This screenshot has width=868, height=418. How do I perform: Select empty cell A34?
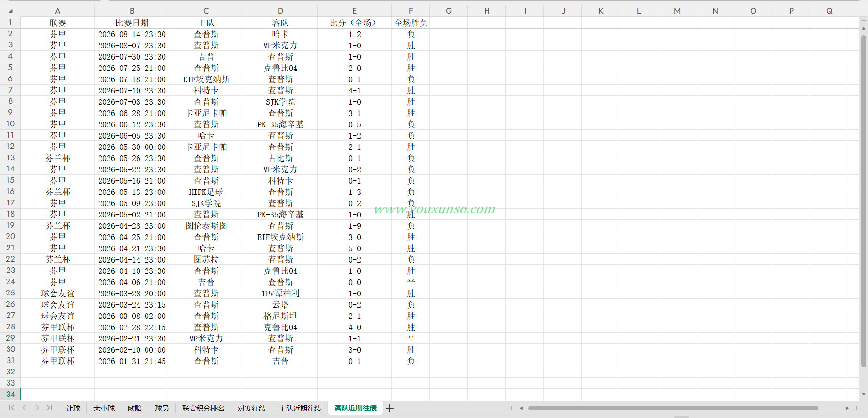57,395
